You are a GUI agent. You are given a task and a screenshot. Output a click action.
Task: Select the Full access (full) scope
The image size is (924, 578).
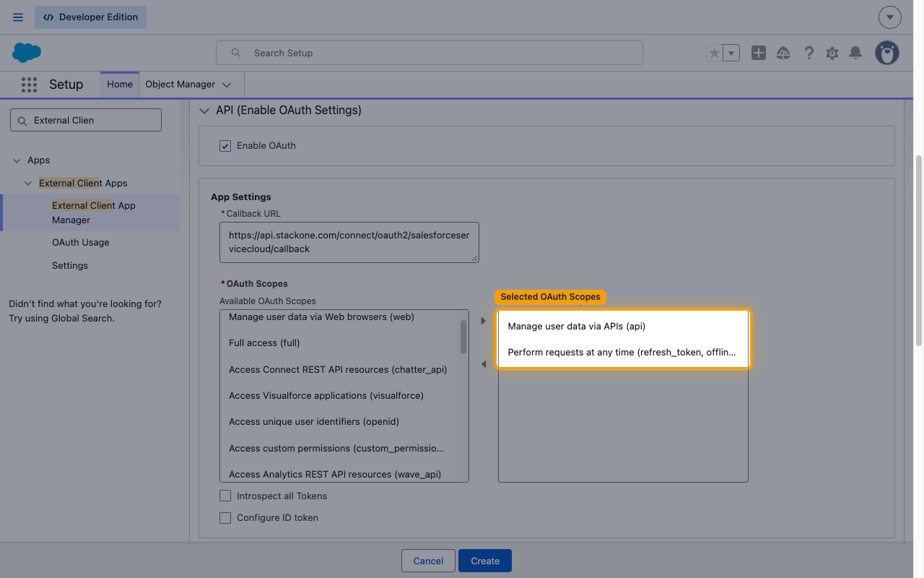point(339,343)
